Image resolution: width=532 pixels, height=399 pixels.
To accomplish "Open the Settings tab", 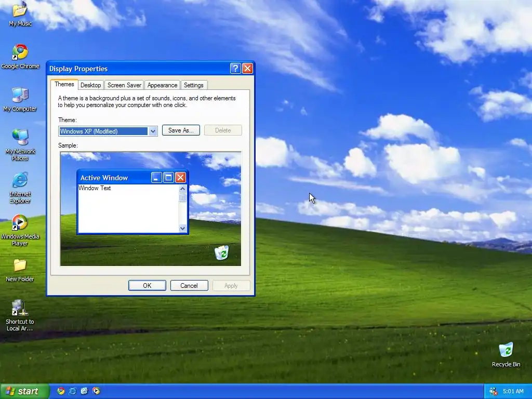I will (x=193, y=85).
